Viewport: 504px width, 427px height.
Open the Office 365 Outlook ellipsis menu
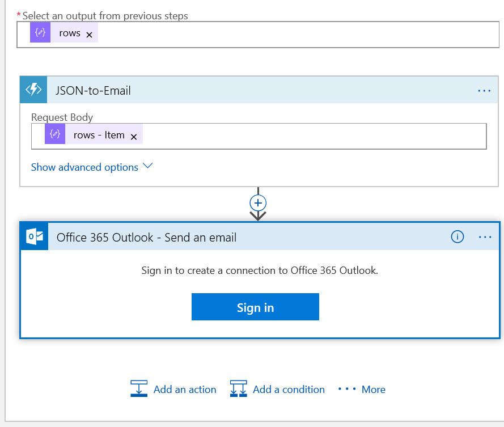[485, 237]
